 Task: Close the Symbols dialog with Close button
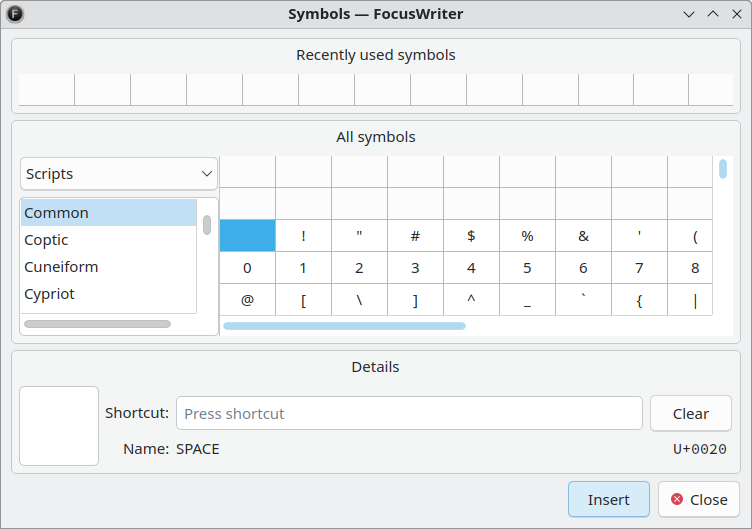tap(699, 499)
